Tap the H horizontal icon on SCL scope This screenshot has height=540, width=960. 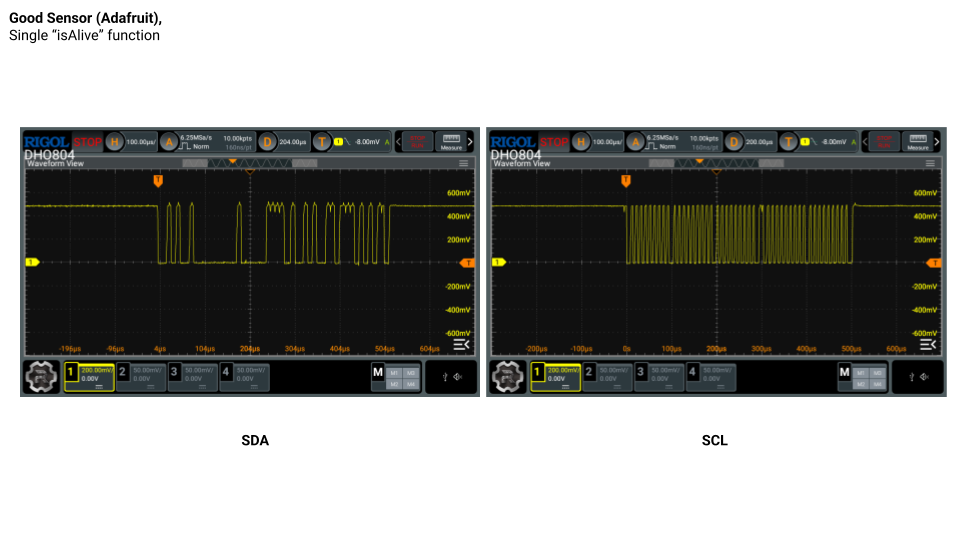point(580,142)
